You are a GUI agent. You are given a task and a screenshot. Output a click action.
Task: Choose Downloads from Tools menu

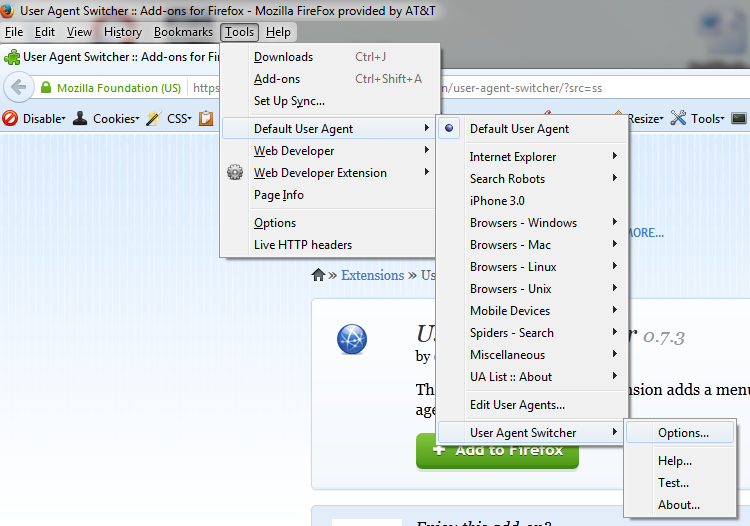click(x=330, y=57)
